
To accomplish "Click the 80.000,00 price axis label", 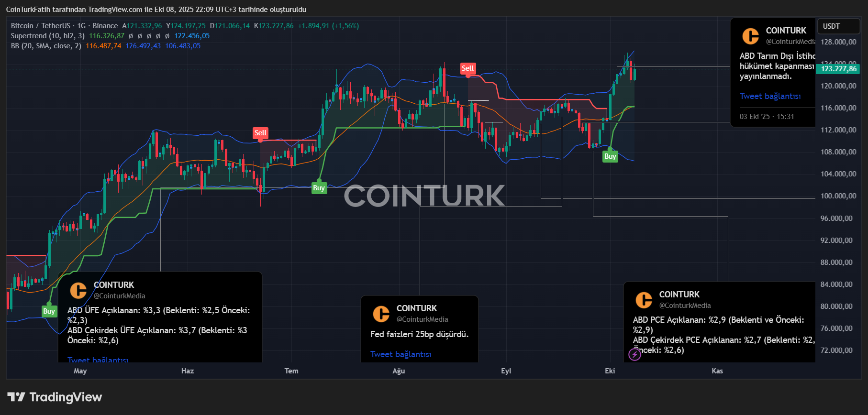I will pyautogui.click(x=836, y=306).
